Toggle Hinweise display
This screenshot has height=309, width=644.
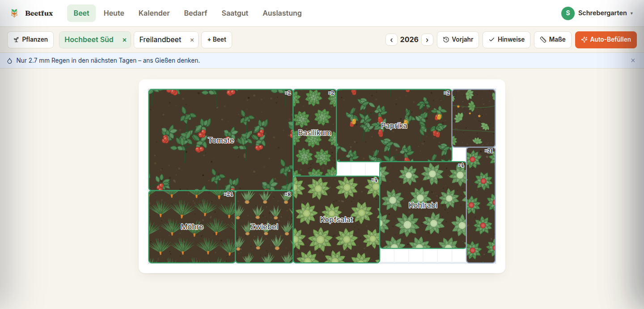[506, 39]
